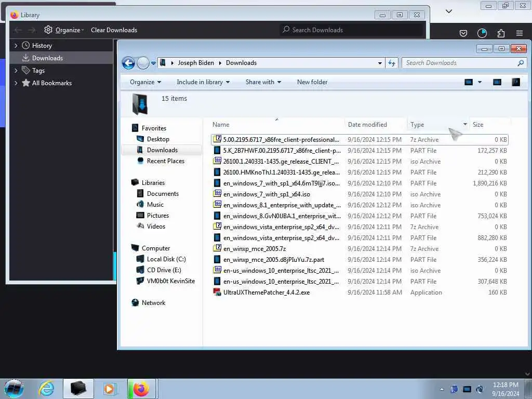Select en_windows_8.GvN0IJBA.1 PART file
This screenshot has width=532, height=399.
360,216
